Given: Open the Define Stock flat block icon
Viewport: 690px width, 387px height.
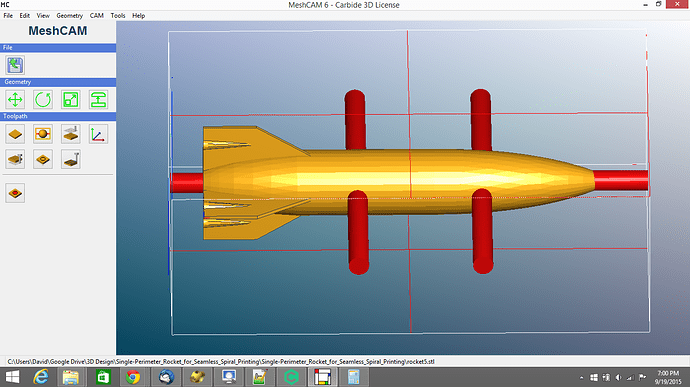Looking at the screenshot, I should (x=15, y=134).
